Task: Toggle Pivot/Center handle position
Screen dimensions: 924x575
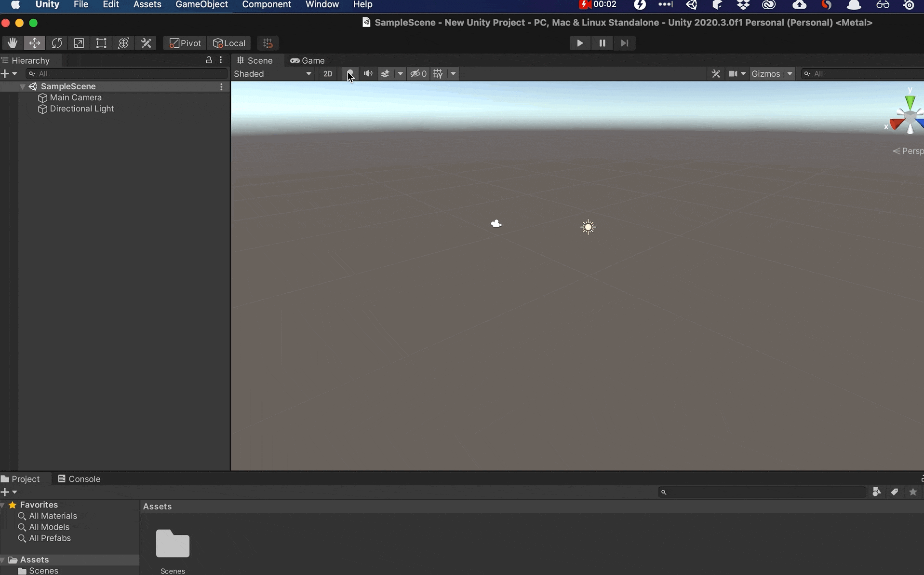Action: point(185,43)
